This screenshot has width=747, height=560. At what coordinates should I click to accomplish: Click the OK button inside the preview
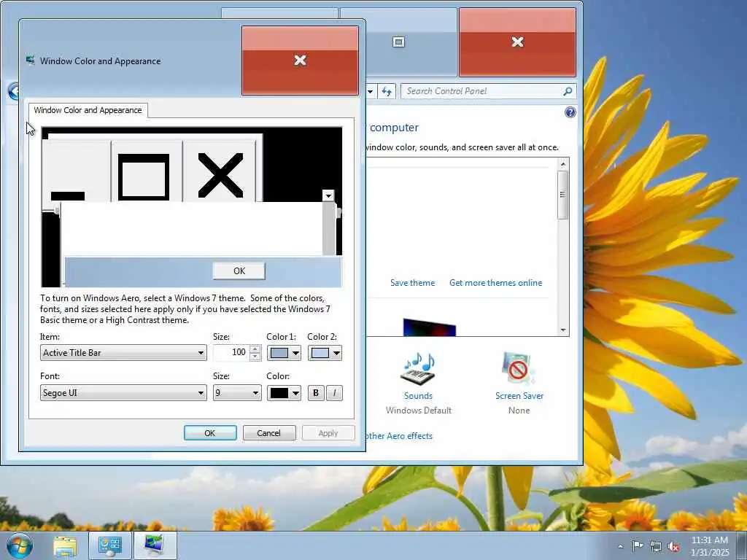239,271
